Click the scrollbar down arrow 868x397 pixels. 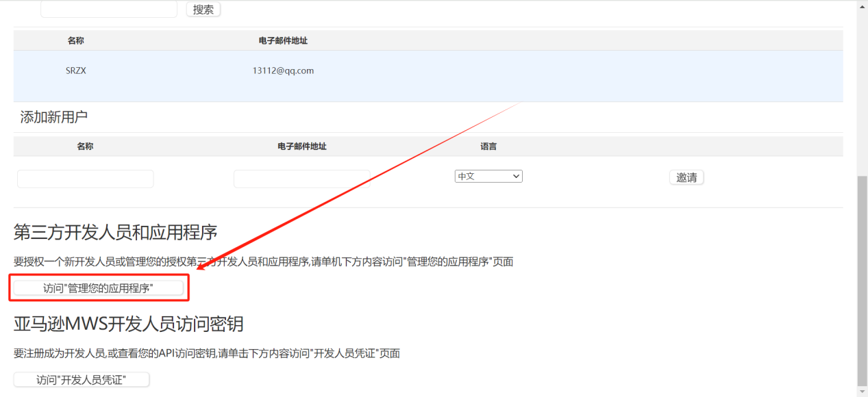(x=862, y=392)
